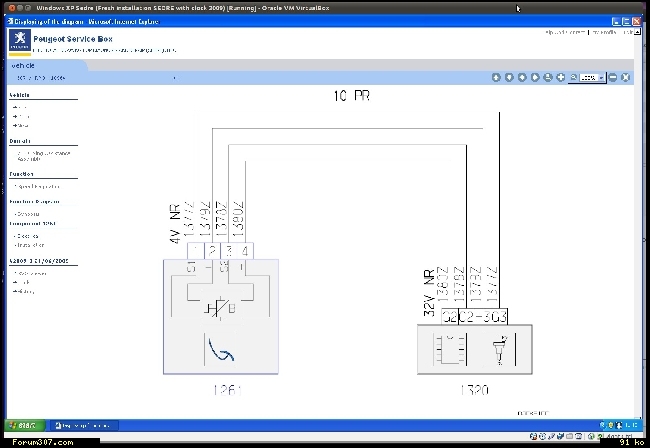650x448 pixels.
Task: Switch to the vehicle tab
Action: point(24,62)
